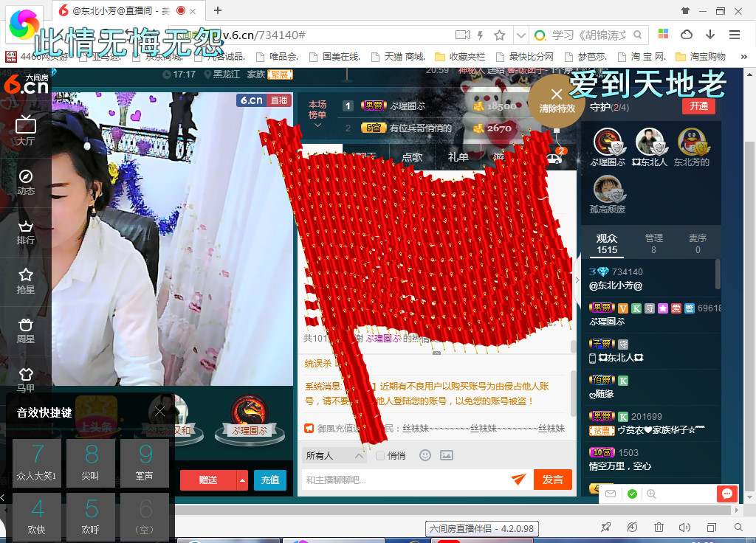Screen dimensions: 756x543
Task: Attach a picture with the image icon
Action: point(447,455)
